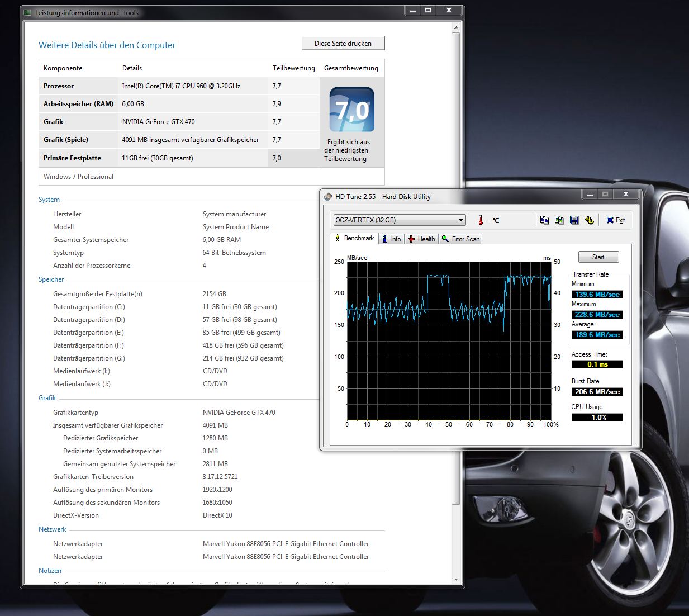Click the Exit button in HD Tune toolbar
Viewport: 689px width, 616px height.
click(615, 220)
